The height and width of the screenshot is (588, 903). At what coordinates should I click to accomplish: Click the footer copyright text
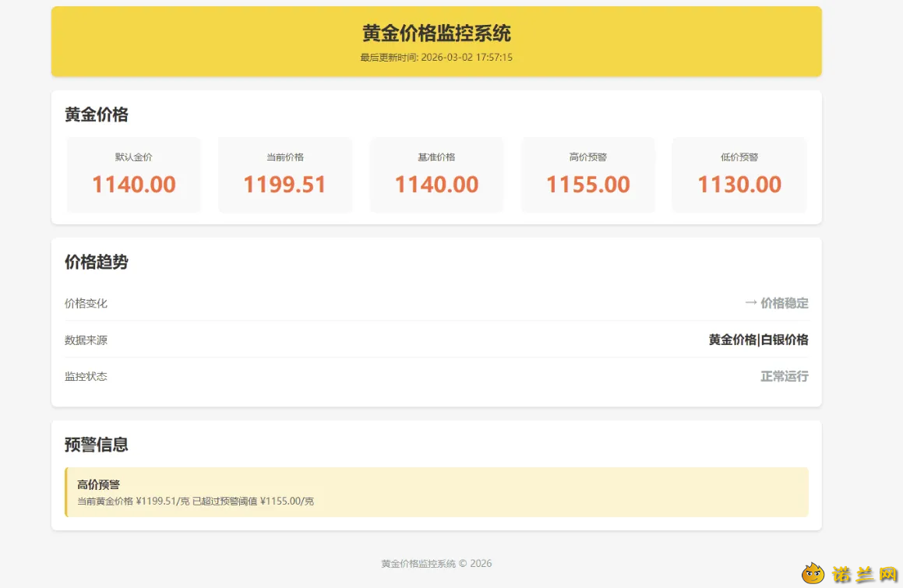point(436,564)
